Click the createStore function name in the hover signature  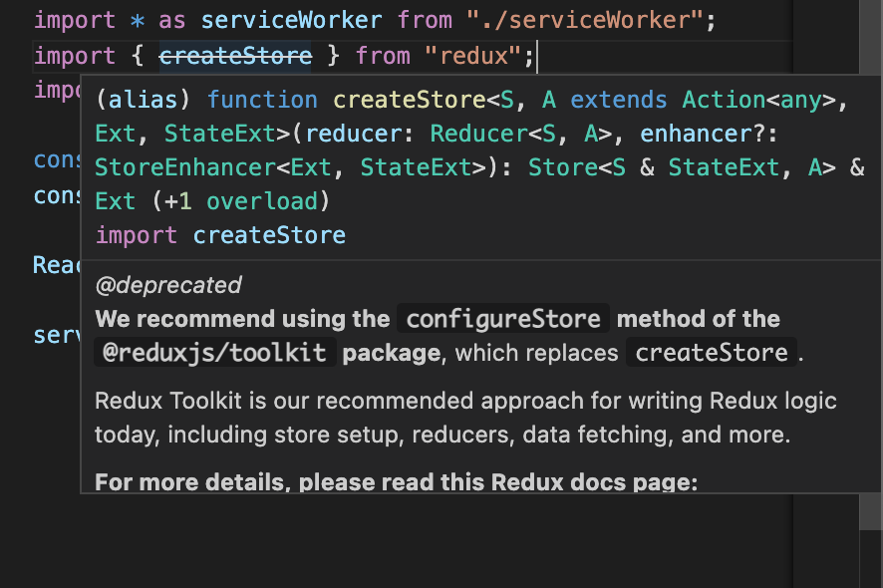pos(410,100)
